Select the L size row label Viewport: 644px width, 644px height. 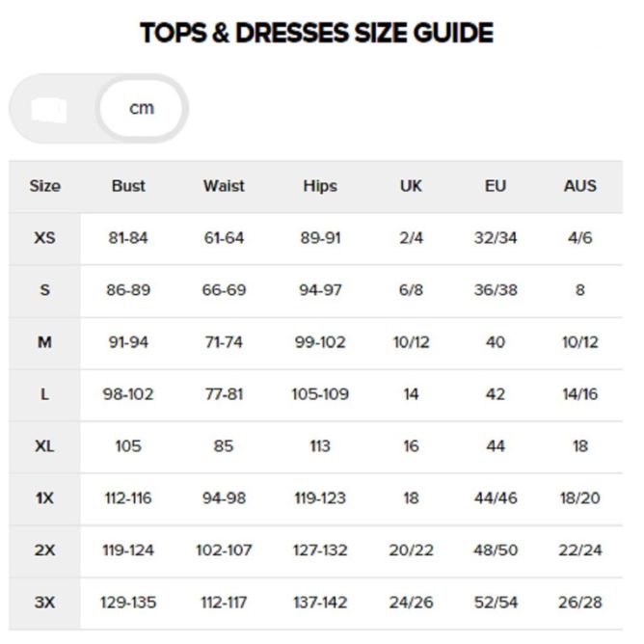coord(44,394)
